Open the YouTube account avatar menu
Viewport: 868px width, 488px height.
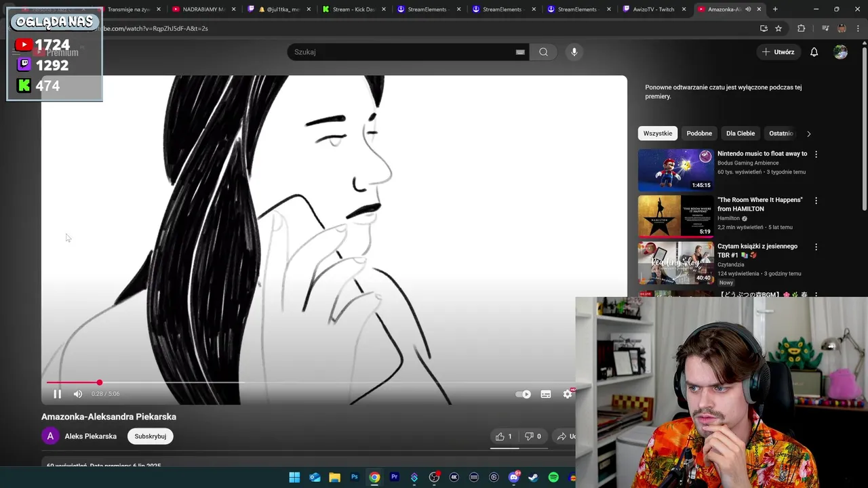[x=840, y=52]
